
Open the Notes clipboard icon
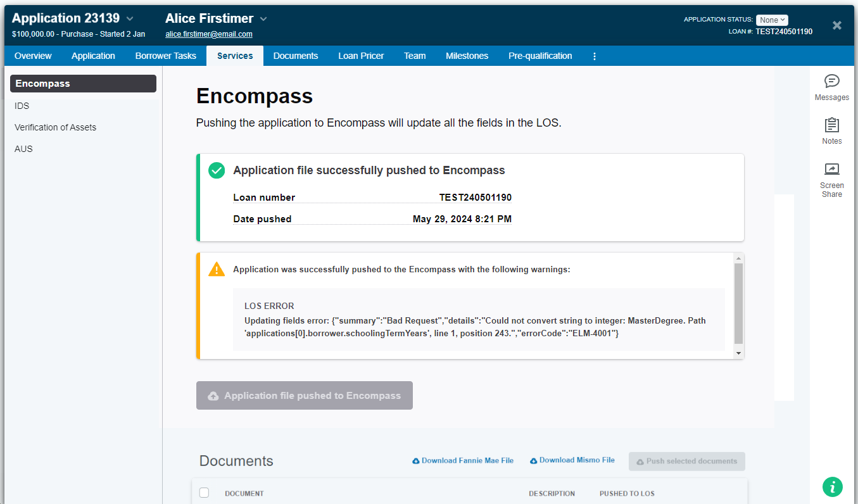(x=831, y=125)
